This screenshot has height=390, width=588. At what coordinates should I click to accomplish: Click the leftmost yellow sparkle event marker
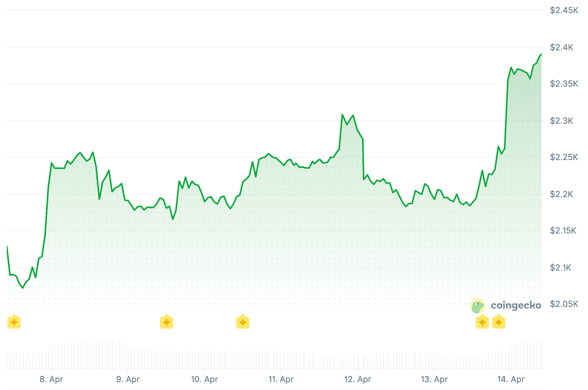point(14,322)
